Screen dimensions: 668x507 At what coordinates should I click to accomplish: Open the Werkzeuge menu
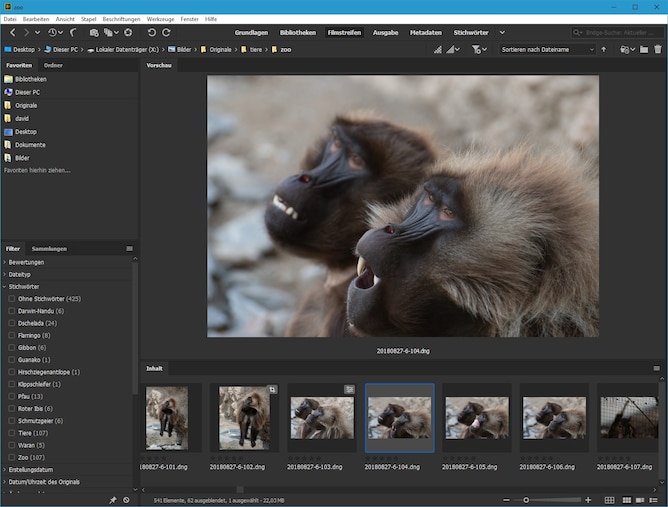pos(160,19)
